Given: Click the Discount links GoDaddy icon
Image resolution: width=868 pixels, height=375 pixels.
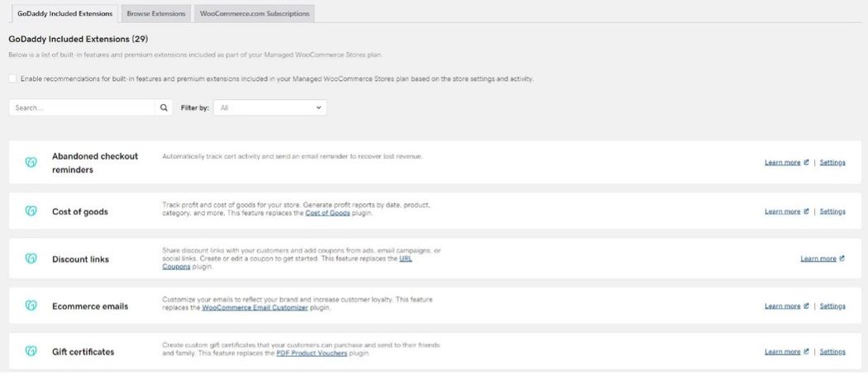Looking at the screenshot, I should point(31,259).
